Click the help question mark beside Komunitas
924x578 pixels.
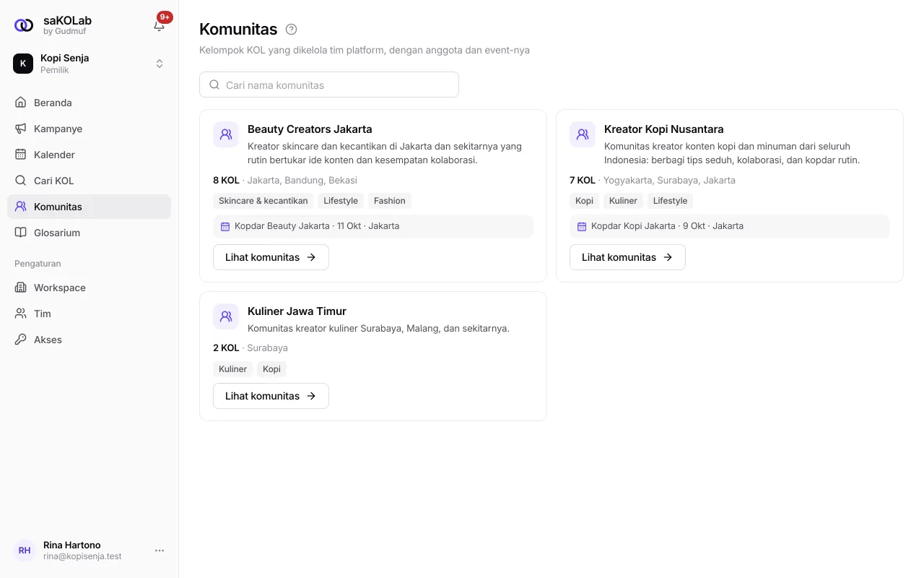292,30
